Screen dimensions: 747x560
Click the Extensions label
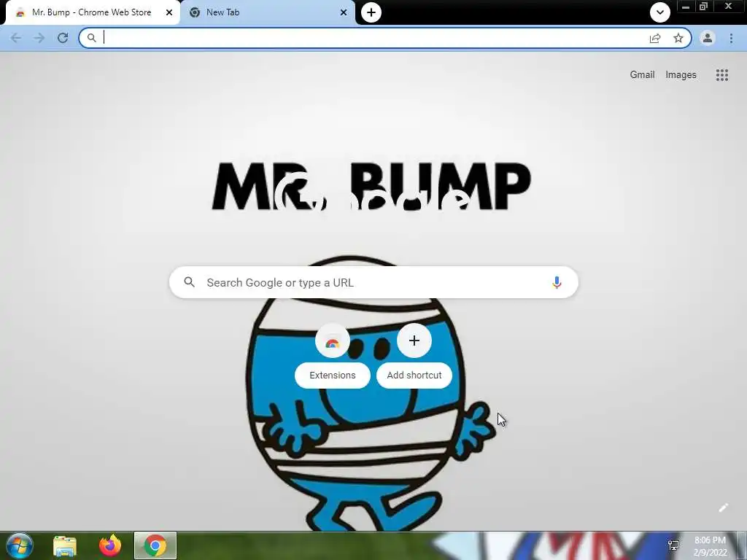tap(333, 376)
